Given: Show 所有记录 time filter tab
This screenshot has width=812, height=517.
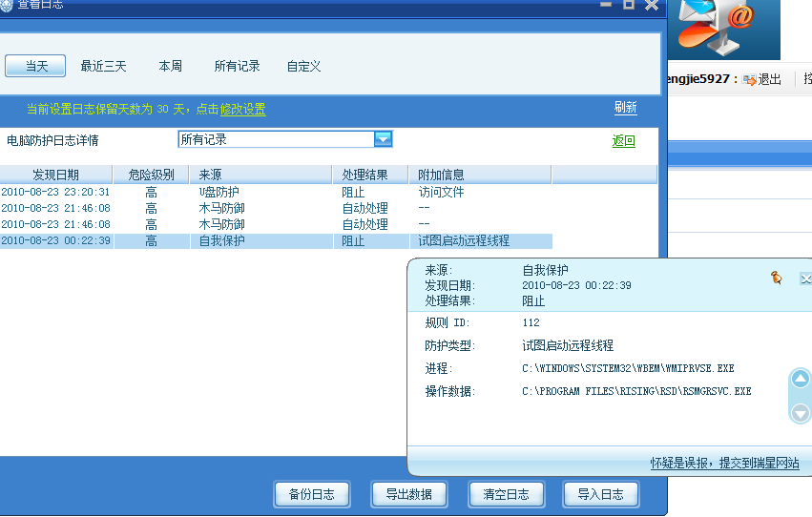Looking at the screenshot, I should click(238, 66).
